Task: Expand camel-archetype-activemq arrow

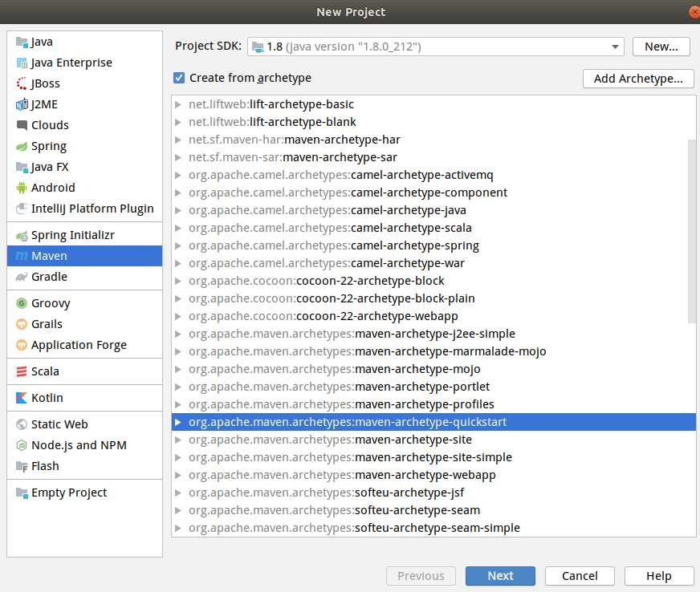Action: pyautogui.click(x=178, y=175)
